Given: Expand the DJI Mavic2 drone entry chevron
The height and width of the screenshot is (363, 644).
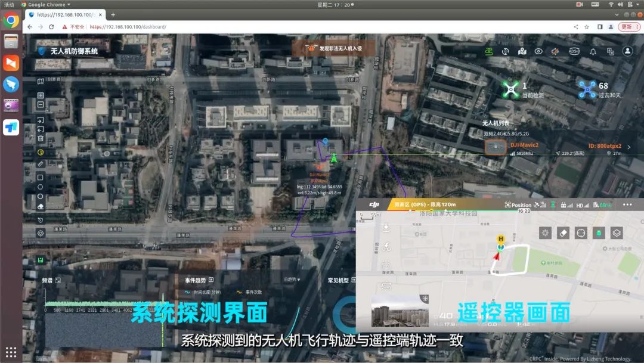Looking at the screenshot, I should [628, 147].
